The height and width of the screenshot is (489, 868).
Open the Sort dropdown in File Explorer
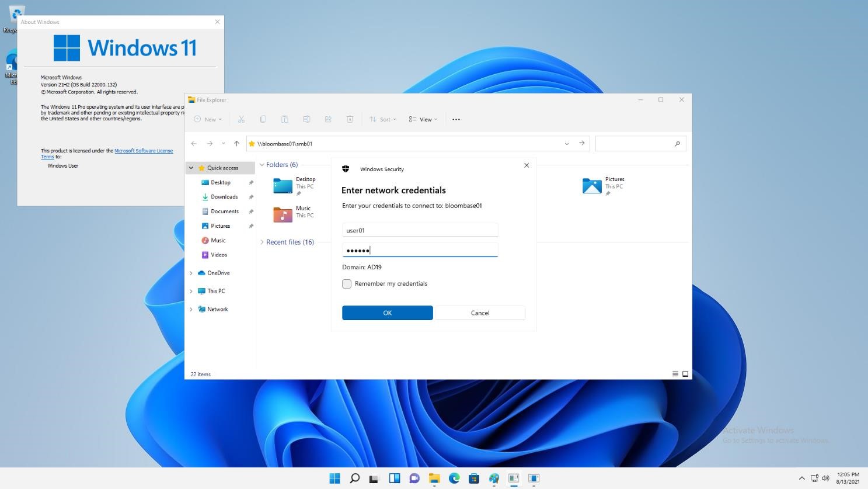(383, 119)
